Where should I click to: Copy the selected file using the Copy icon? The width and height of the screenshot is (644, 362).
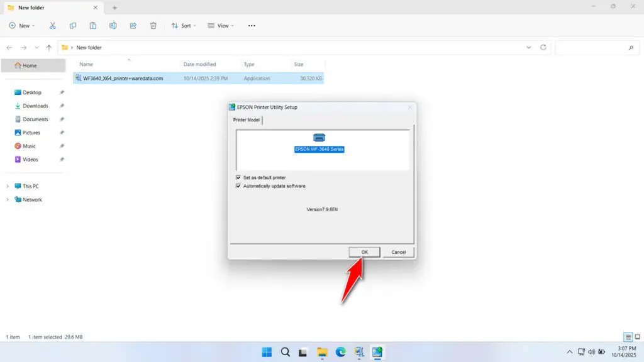(x=72, y=25)
